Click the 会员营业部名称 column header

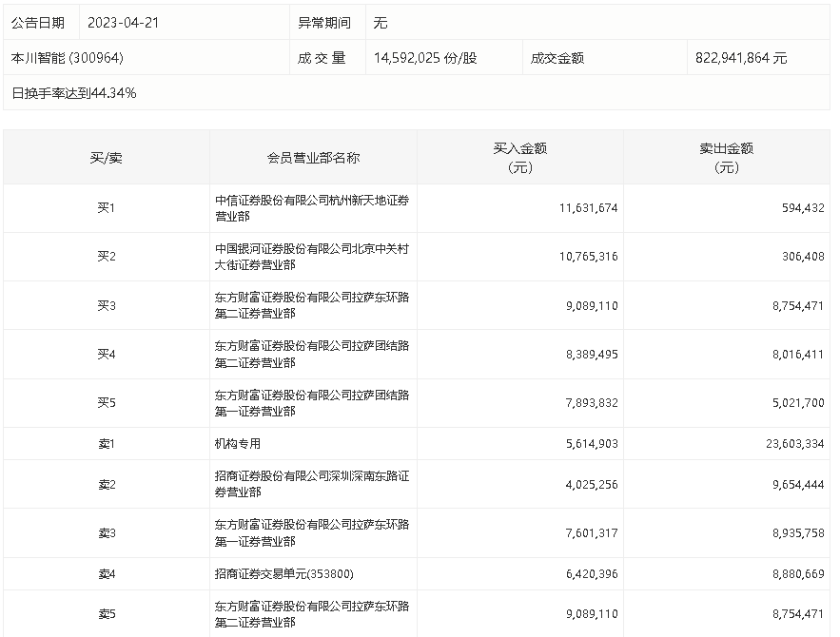coord(313,158)
